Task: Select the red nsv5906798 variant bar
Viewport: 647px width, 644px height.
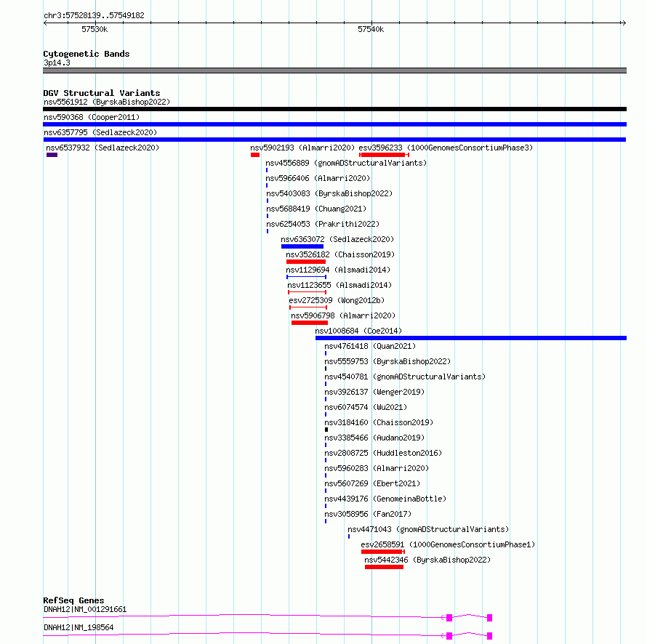Action: point(310,323)
